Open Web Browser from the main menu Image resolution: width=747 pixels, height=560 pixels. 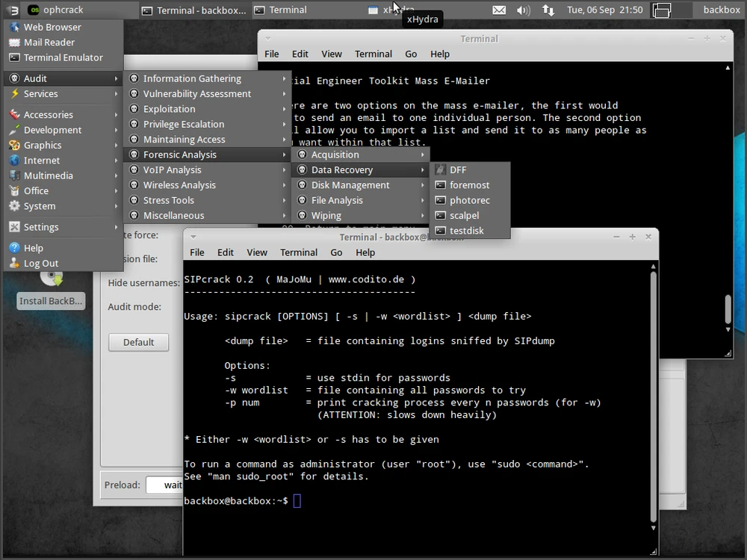pos(52,27)
